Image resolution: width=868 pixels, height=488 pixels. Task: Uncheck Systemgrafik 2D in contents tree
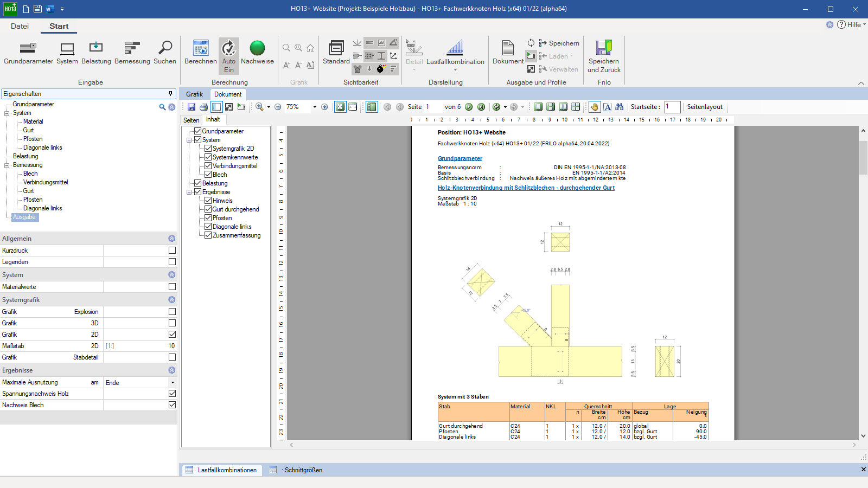[208, 149]
